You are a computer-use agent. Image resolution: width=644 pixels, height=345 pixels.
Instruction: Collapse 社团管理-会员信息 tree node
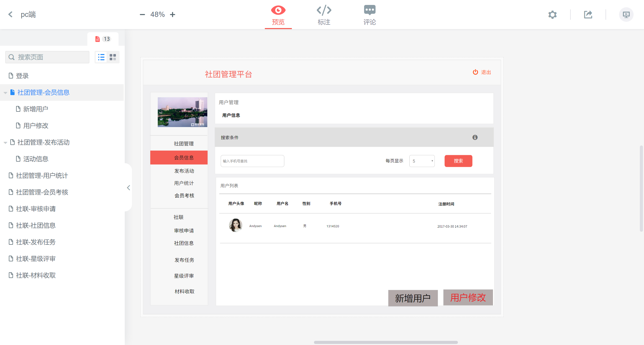tap(5, 93)
